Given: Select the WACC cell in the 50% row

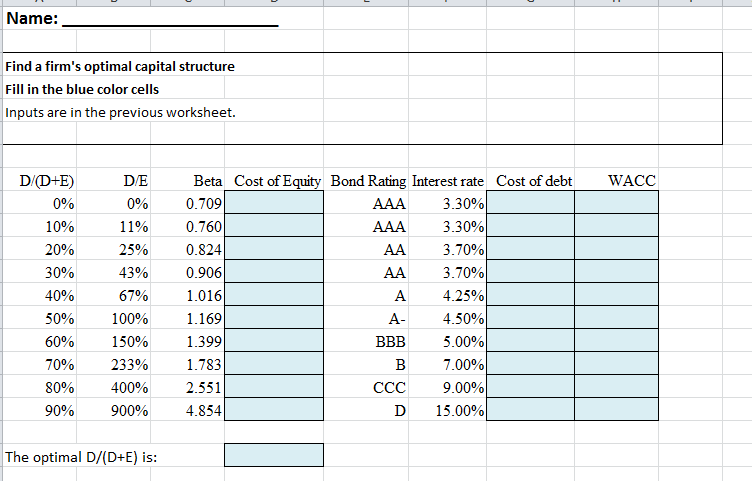Looking at the screenshot, I should point(616,317).
